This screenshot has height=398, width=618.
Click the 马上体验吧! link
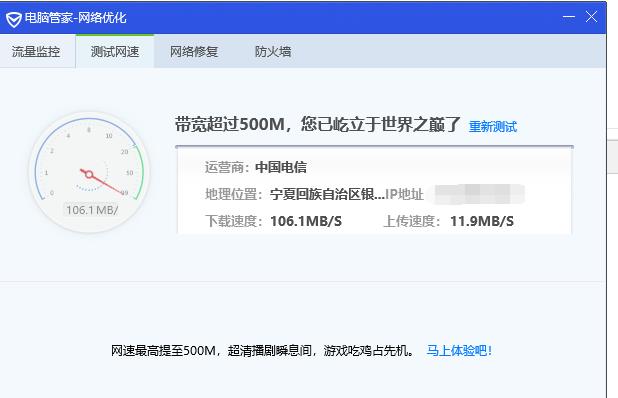coord(459,350)
